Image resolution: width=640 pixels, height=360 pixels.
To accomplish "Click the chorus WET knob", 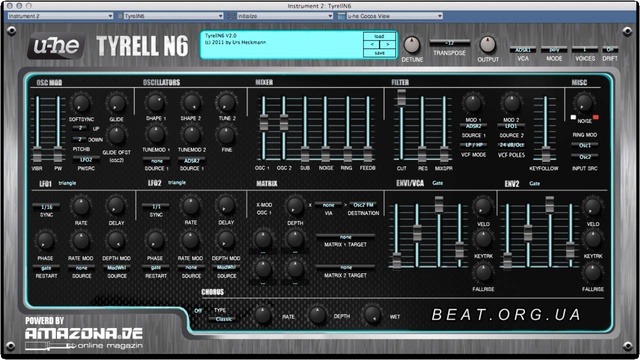I will click(x=372, y=315).
